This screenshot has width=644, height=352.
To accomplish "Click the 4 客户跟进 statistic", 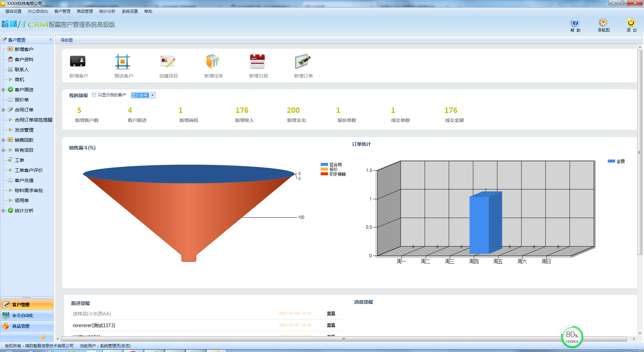I will pos(130,110).
